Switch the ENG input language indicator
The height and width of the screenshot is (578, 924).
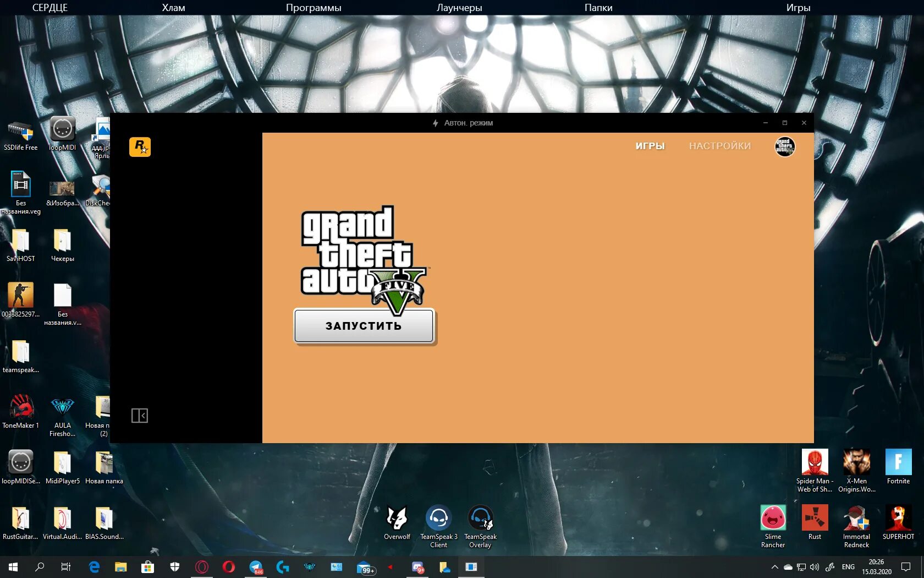pyautogui.click(x=848, y=567)
